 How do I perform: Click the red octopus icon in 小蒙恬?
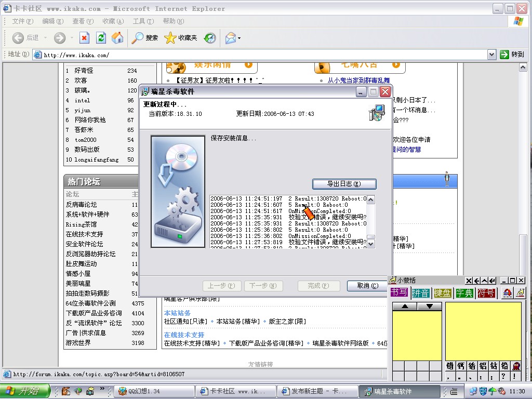[x=516, y=366]
